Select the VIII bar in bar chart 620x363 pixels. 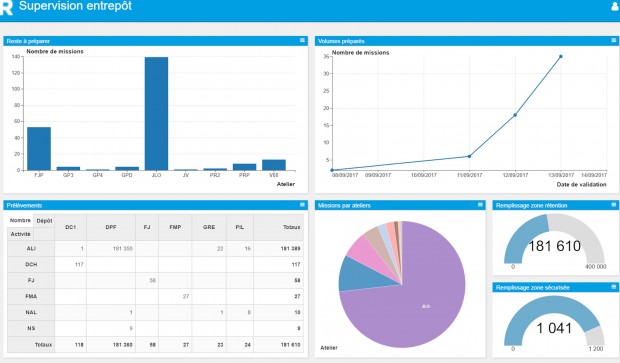274,165
